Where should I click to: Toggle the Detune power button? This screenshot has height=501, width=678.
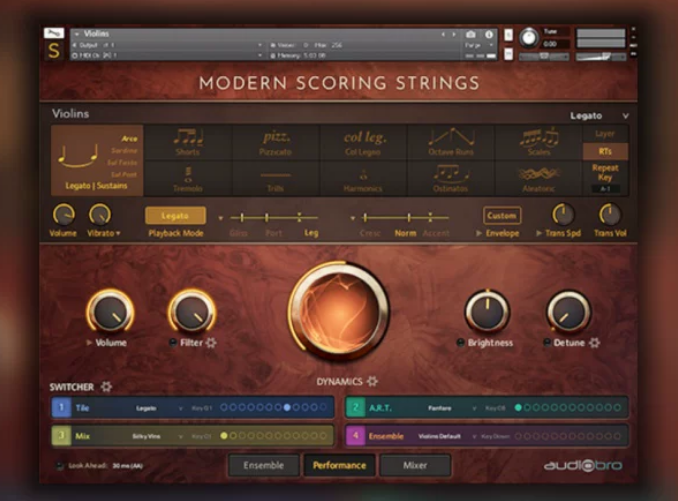pos(547,343)
